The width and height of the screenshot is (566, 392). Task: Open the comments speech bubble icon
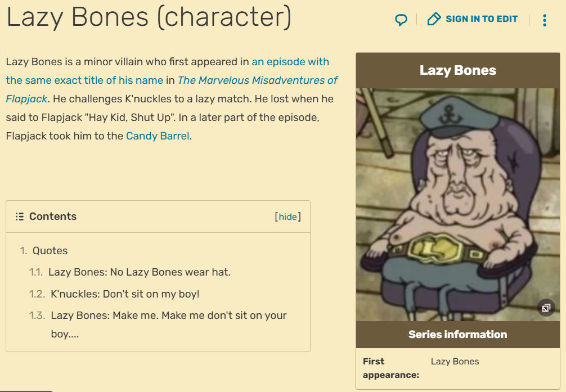click(x=401, y=20)
